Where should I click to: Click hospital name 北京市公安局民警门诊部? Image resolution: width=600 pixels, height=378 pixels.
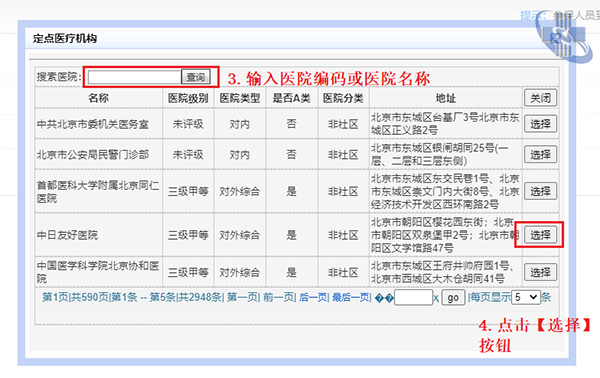click(93, 155)
